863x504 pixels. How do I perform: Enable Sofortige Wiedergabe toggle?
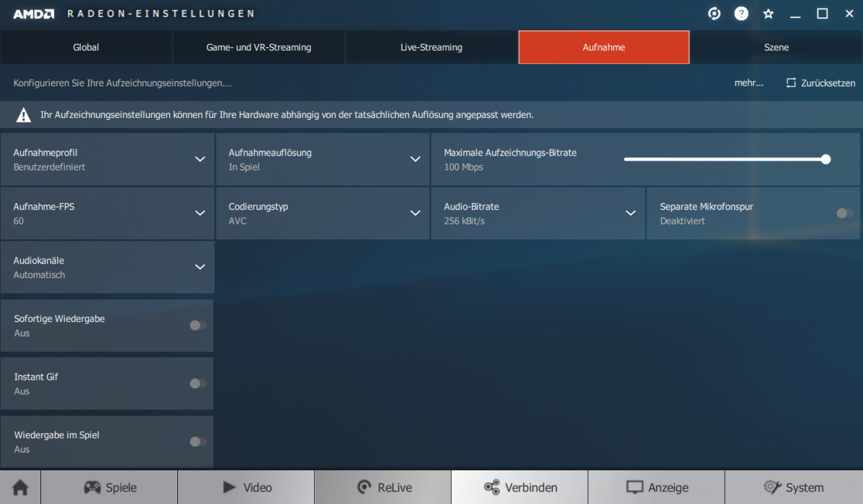tap(198, 325)
